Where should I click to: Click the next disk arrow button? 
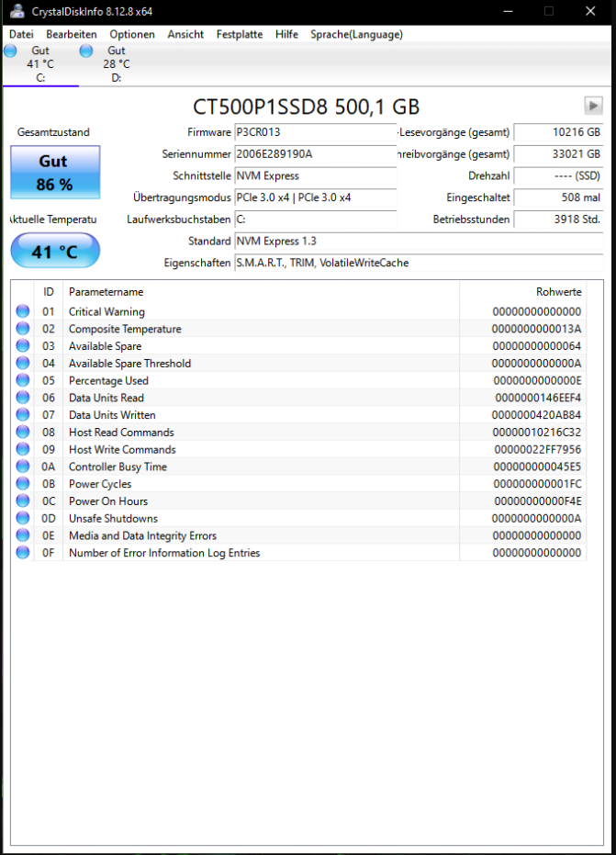(x=593, y=106)
